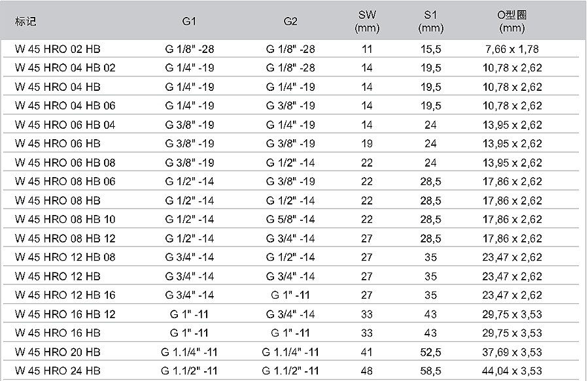Click part number W 45 HRO 24 HB
This screenshot has width=588, height=381.
tap(58, 371)
